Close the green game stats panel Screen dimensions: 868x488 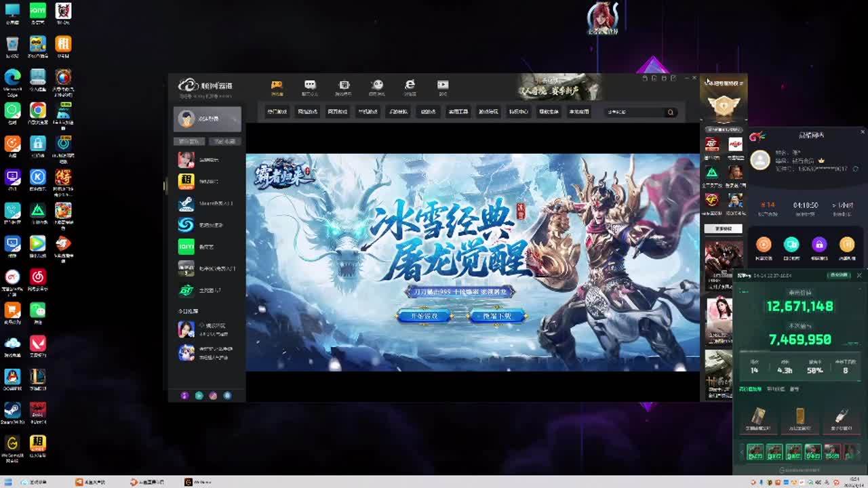click(859, 275)
